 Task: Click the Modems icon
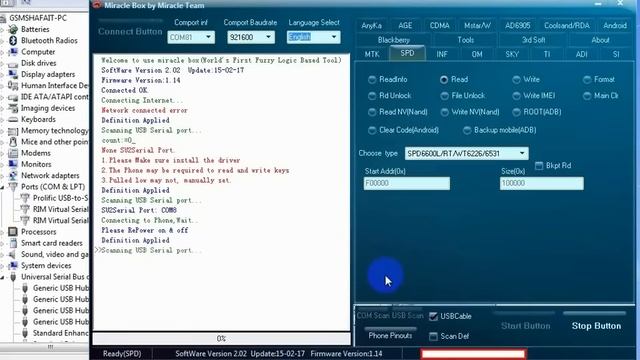pos(13,153)
